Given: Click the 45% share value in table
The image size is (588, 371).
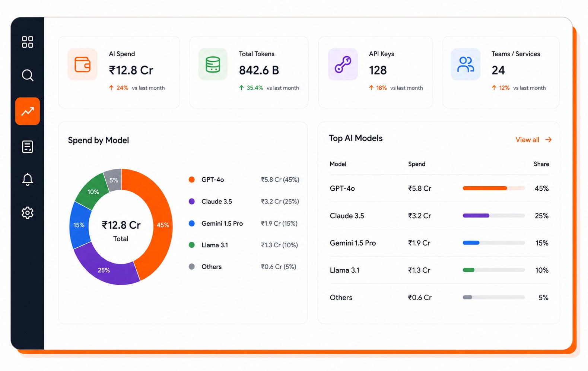Looking at the screenshot, I should point(541,188).
